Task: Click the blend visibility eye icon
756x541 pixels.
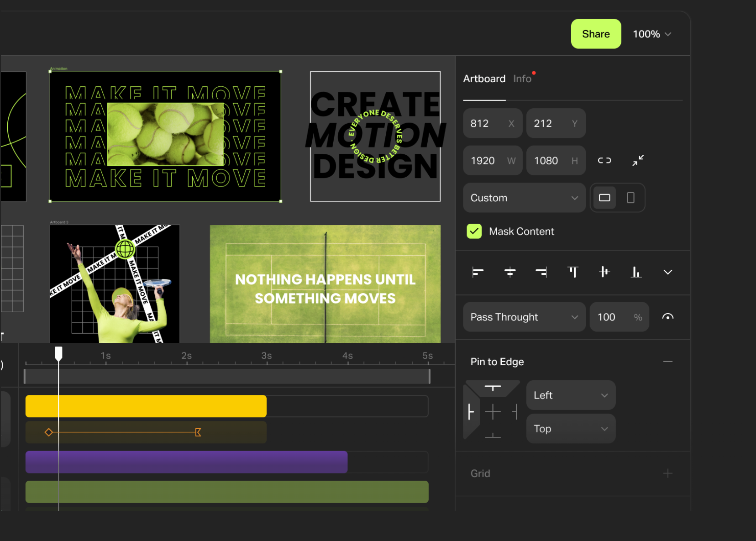Action: point(667,317)
